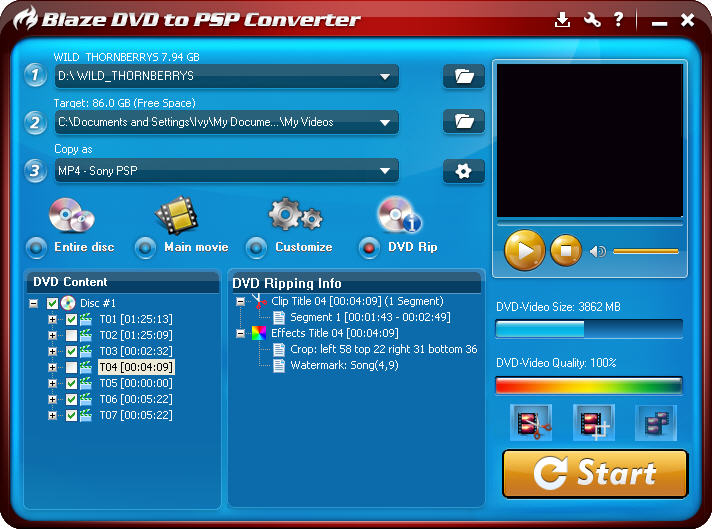Open settings via the wrench icon

click(592, 20)
